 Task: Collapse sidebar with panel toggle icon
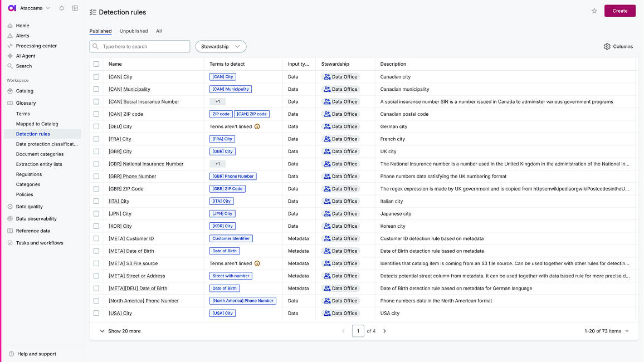coord(75,8)
